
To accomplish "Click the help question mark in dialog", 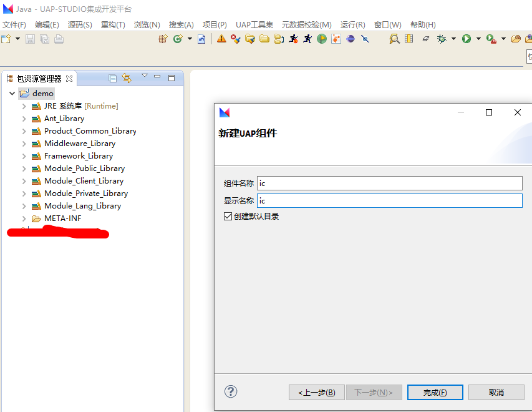I will (x=231, y=391).
